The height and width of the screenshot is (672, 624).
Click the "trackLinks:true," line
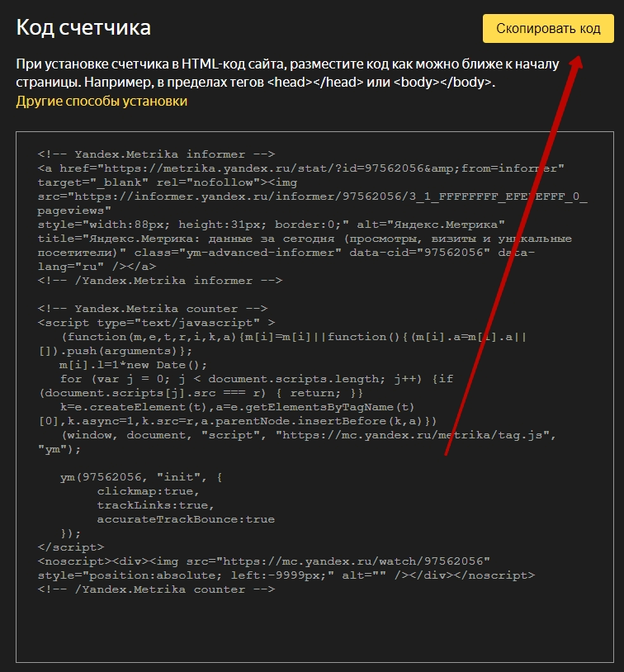pos(155,506)
